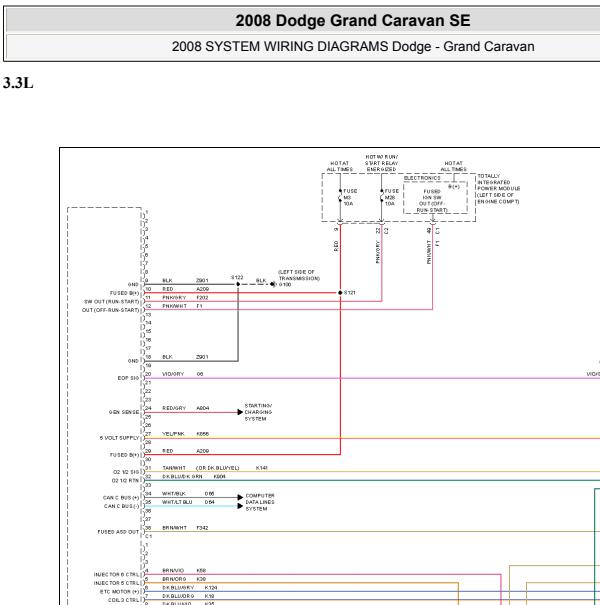Click 'O2 1/2 SIG' pin label
Screen dimensions: 600x605
tap(126, 472)
